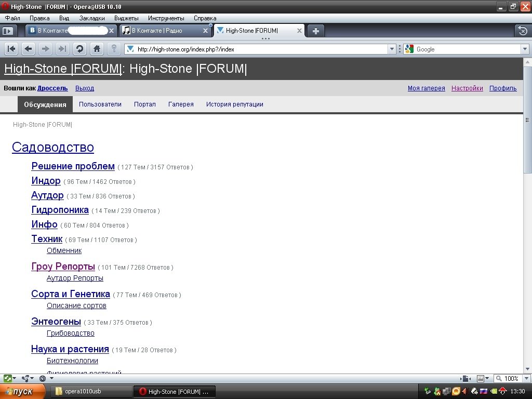Switch to opera1010usb folder in taskbar
The width and height of the screenshot is (532, 399).
pos(91,392)
